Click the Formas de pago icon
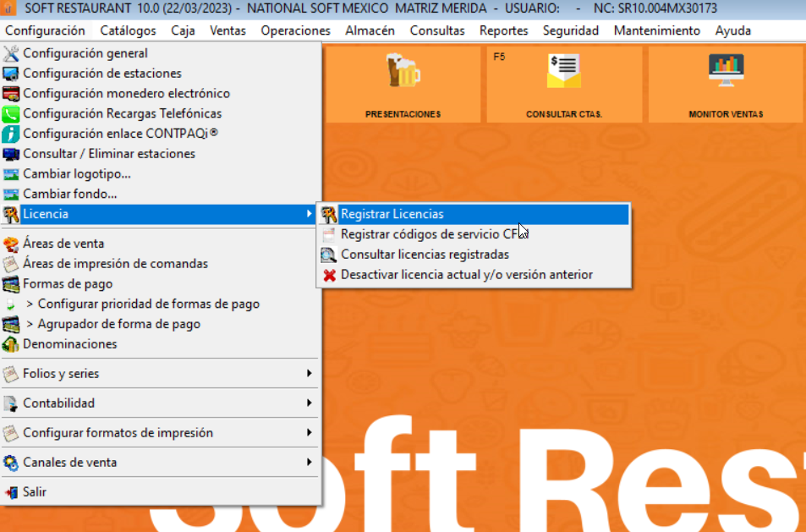The width and height of the screenshot is (806, 532). coord(11,283)
